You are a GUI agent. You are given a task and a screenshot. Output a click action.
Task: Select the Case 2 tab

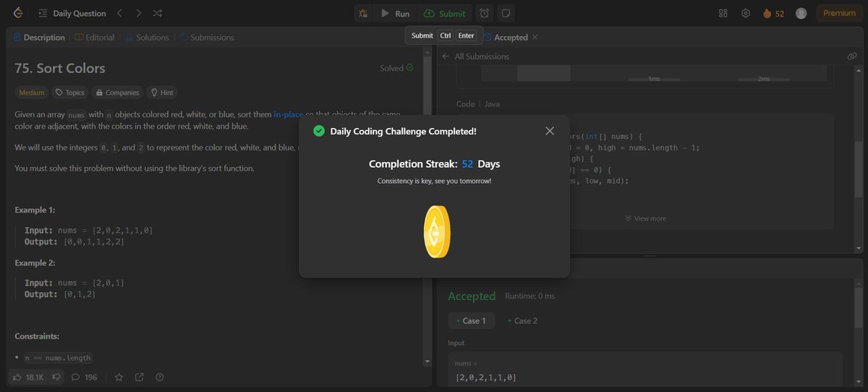coord(522,320)
